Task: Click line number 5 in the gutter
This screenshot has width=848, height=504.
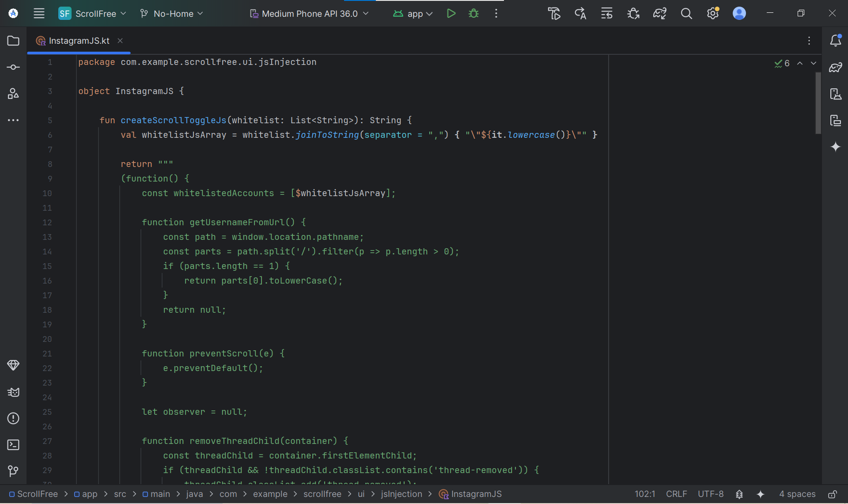Action: click(x=50, y=120)
